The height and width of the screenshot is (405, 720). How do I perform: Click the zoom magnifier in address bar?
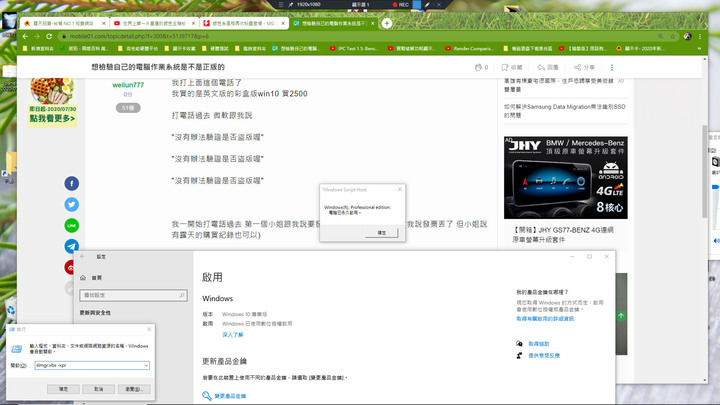click(x=660, y=36)
